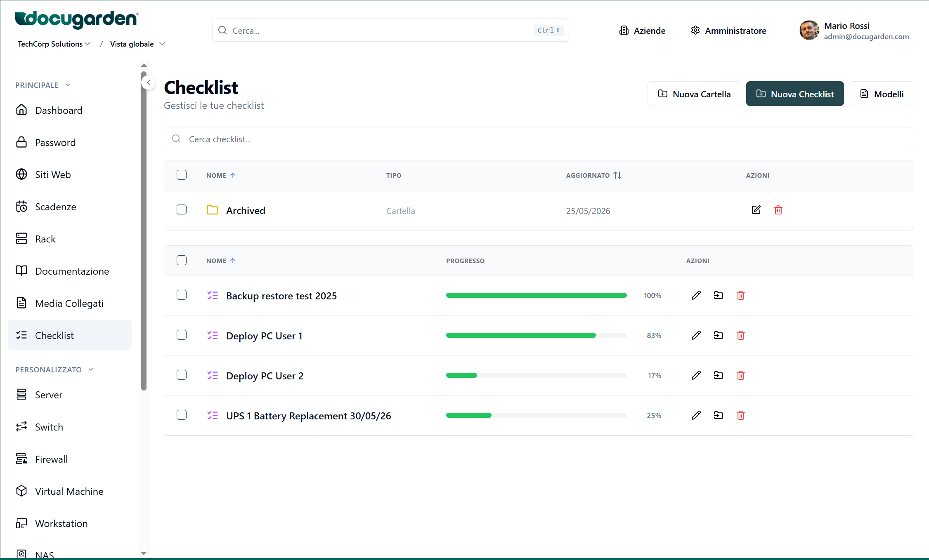The width and height of the screenshot is (929, 560).
Task: Click Nuova Cartella button
Action: (694, 94)
